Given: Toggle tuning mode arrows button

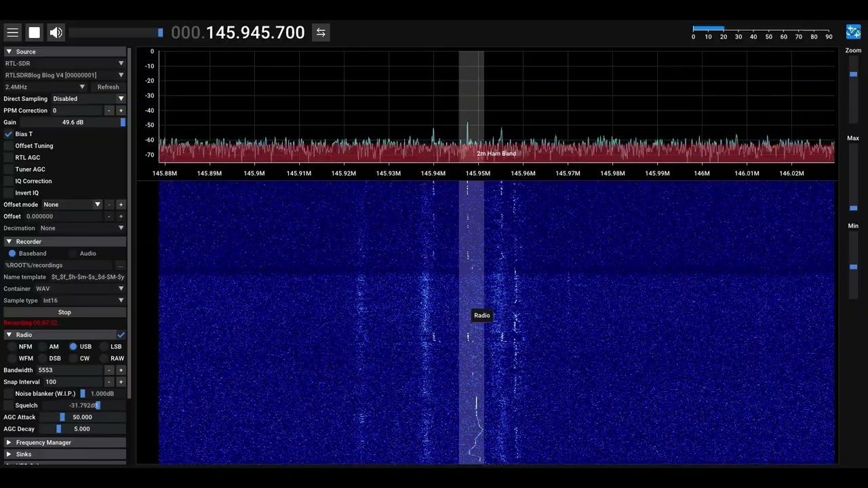Looking at the screenshot, I should pos(321,33).
